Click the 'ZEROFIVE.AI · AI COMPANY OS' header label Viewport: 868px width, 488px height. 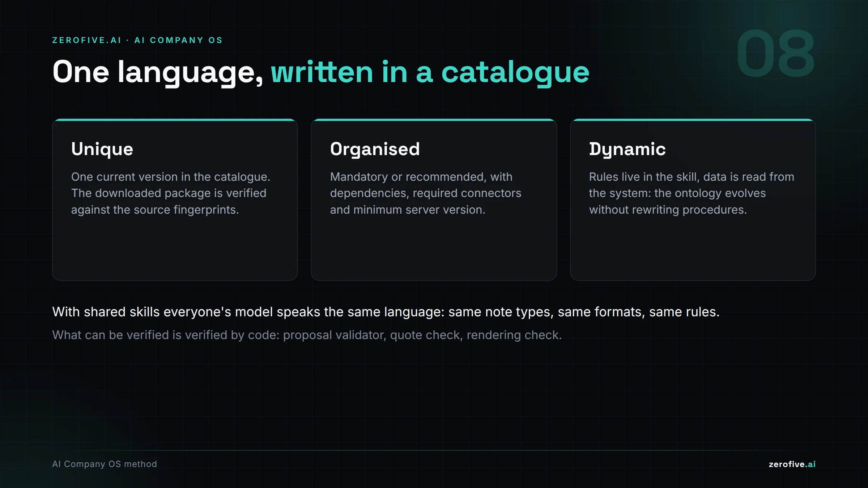pyautogui.click(x=137, y=40)
